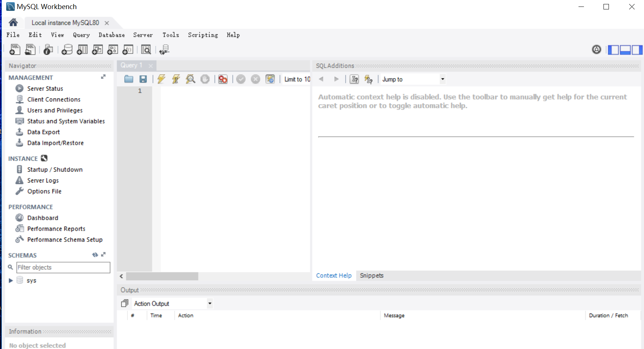Open the Query menu

point(81,35)
